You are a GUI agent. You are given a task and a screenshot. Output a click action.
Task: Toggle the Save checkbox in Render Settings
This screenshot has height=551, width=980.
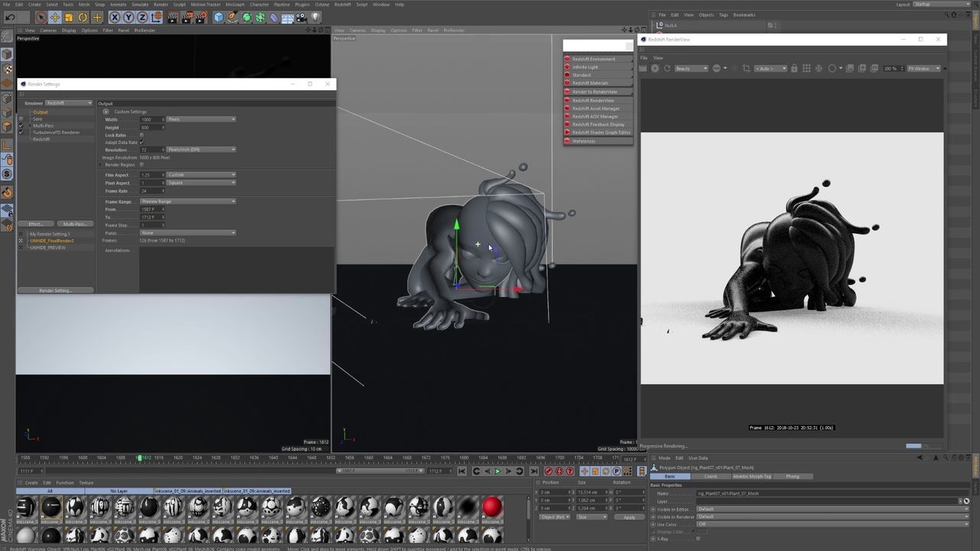click(x=21, y=119)
